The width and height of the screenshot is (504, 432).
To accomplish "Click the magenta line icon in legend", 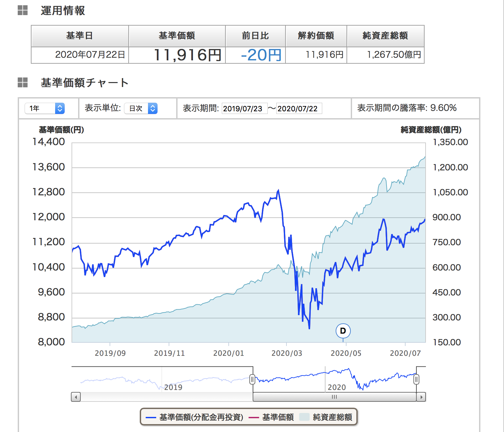I will (254, 418).
